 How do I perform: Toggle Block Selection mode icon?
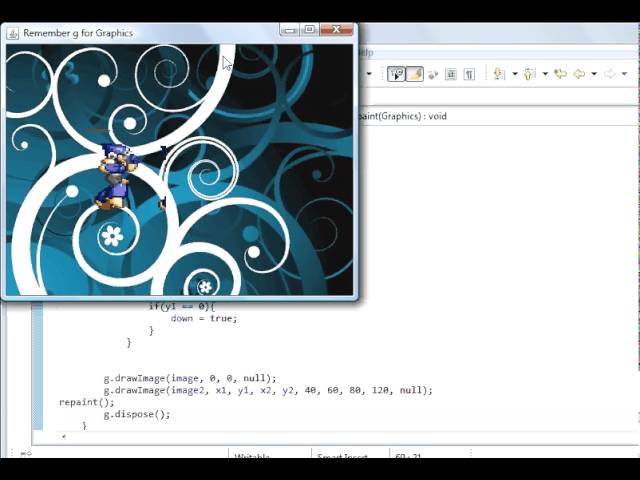coord(451,74)
